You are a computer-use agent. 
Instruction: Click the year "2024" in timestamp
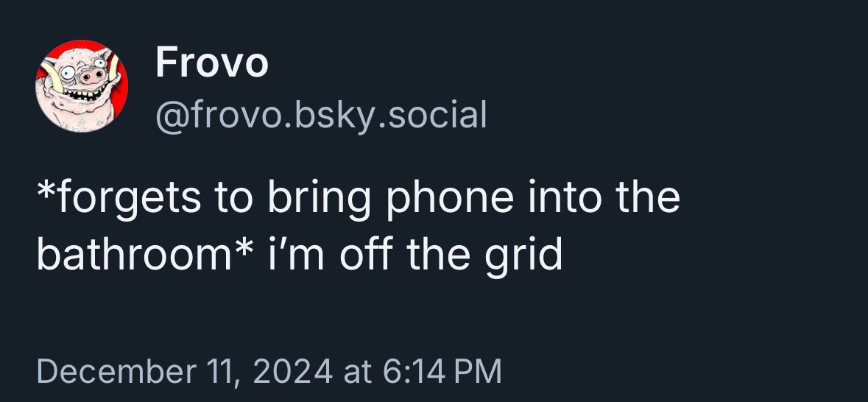(x=294, y=370)
